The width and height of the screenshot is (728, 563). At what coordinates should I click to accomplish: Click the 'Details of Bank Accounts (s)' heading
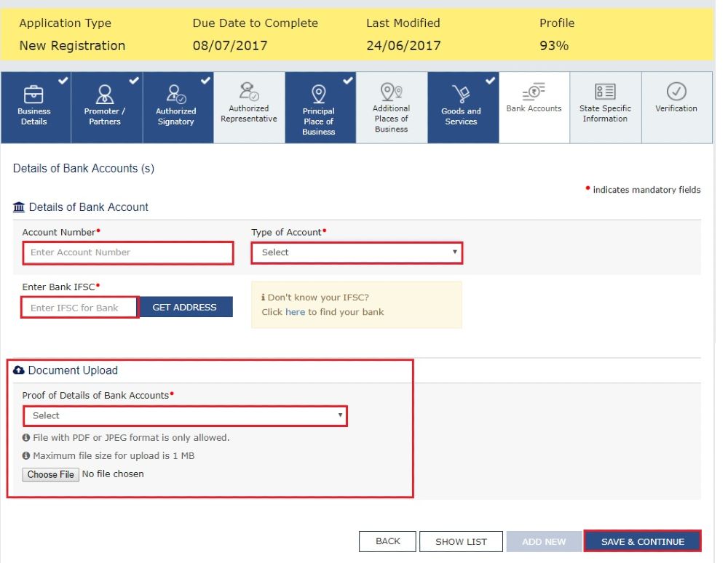tap(84, 168)
